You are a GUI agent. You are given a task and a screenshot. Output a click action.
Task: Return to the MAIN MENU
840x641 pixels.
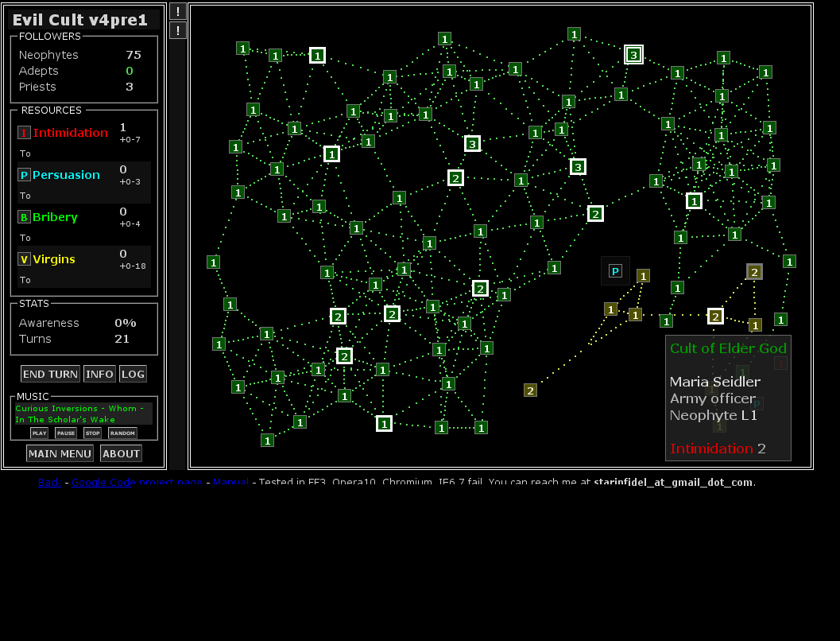click(x=60, y=453)
